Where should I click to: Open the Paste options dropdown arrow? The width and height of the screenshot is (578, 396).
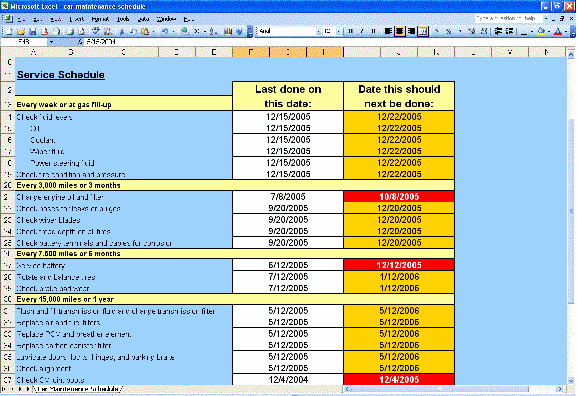153,31
